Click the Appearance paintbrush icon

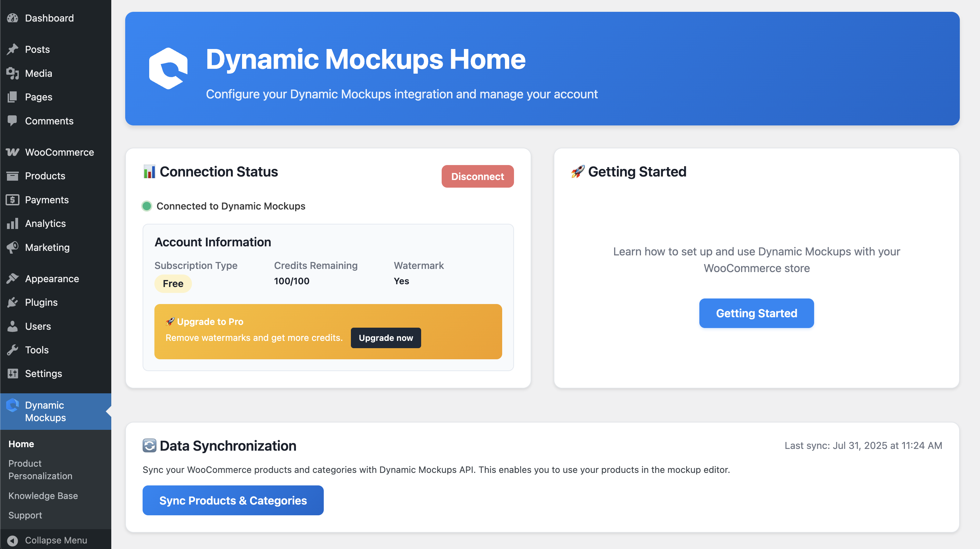pyautogui.click(x=13, y=278)
